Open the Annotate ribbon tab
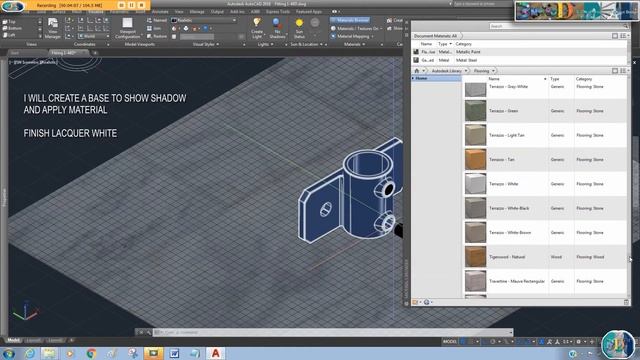640x360 pixels. click(x=160, y=12)
